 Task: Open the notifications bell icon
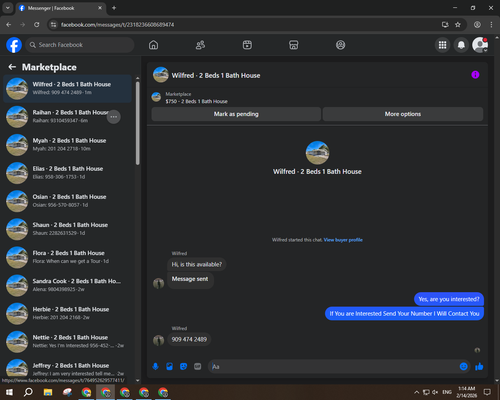pos(461,45)
